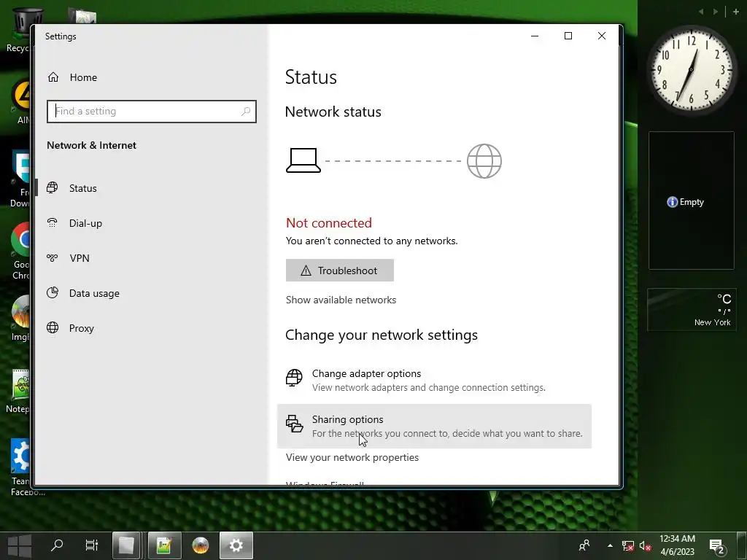Open Change adapter options
Image resolution: width=747 pixels, height=560 pixels.
pyautogui.click(x=434, y=381)
